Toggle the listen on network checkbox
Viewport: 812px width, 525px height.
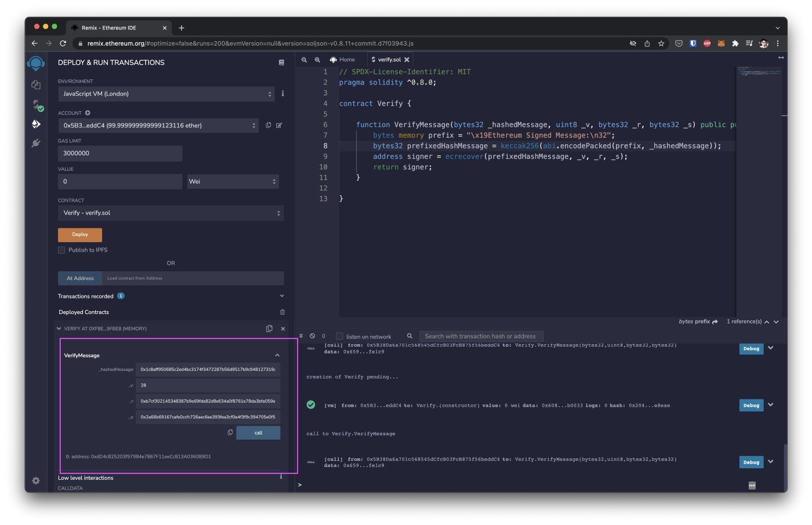point(340,336)
